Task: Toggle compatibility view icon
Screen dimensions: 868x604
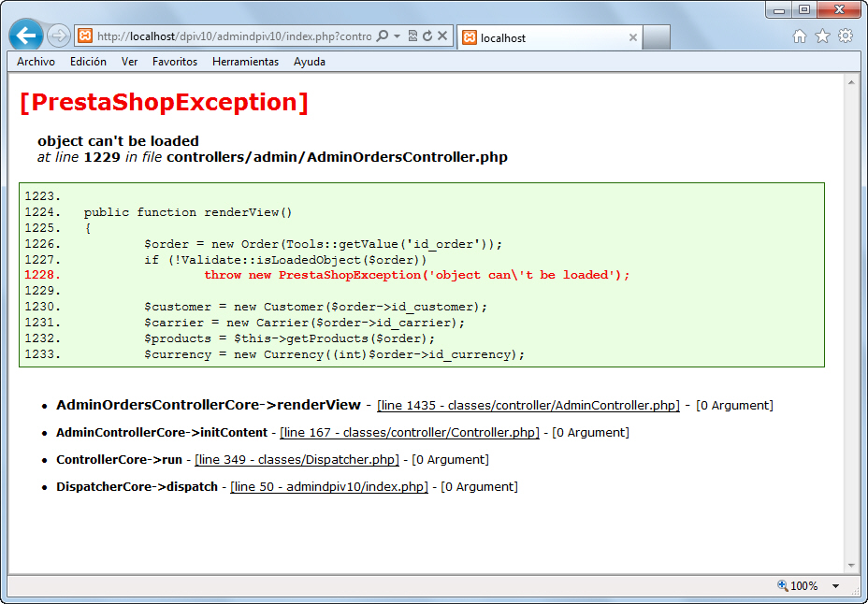Action: point(412,36)
